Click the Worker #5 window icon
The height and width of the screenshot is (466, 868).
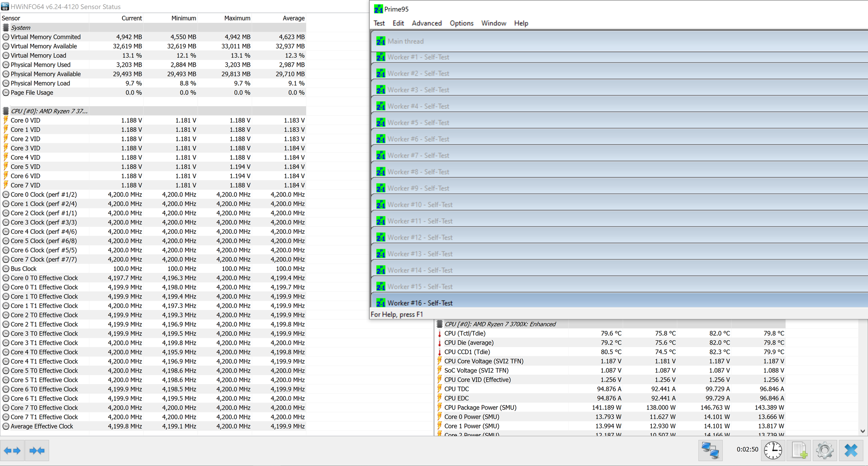(x=381, y=122)
